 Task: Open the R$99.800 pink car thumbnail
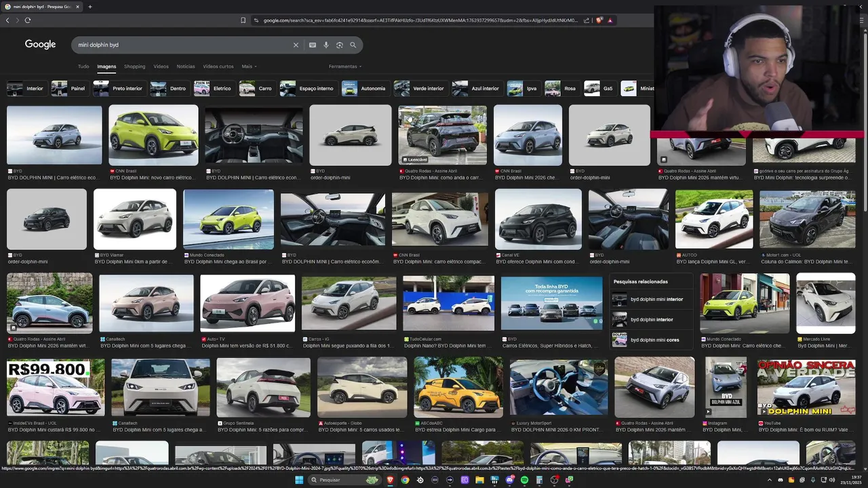(56, 387)
